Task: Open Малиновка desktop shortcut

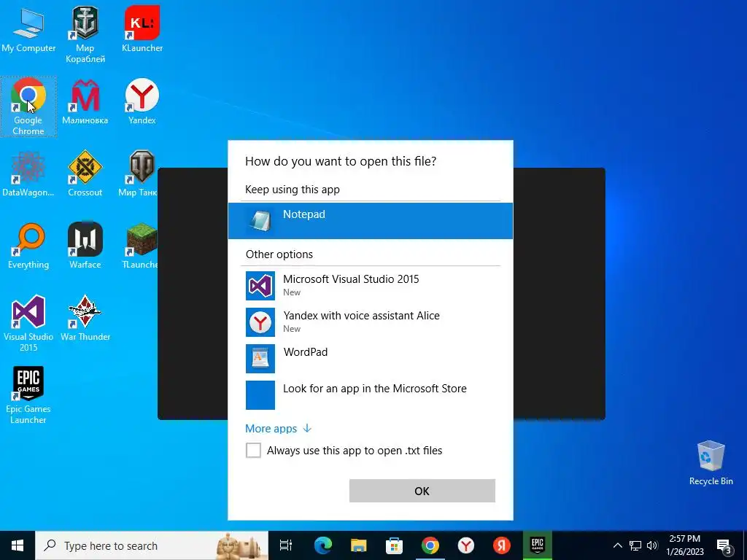Action: click(85, 102)
